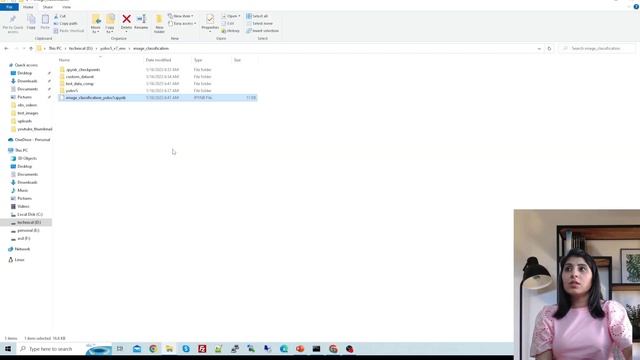Open Videos under This PC
This screenshot has height=360, width=640.
click(x=23, y=207)
